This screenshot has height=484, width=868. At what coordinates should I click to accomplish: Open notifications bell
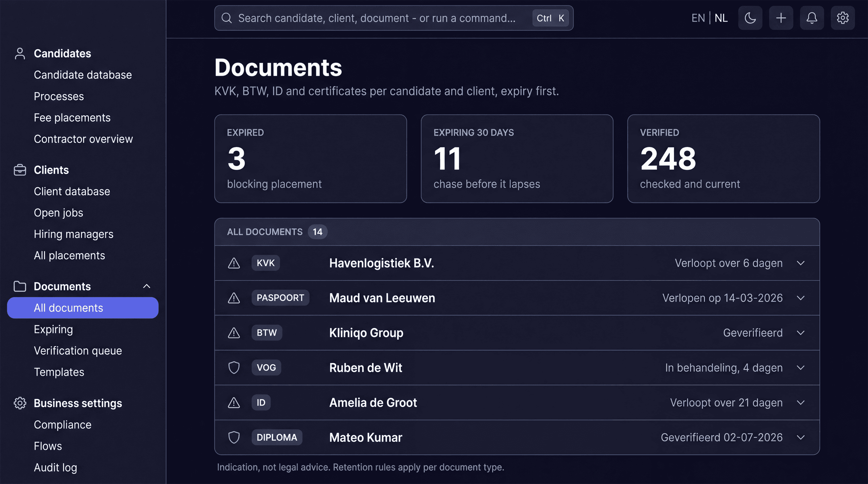coord(812,18)
